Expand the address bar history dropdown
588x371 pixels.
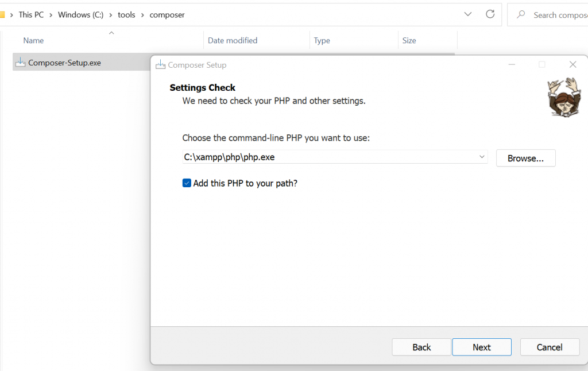[x=467, y=14]
